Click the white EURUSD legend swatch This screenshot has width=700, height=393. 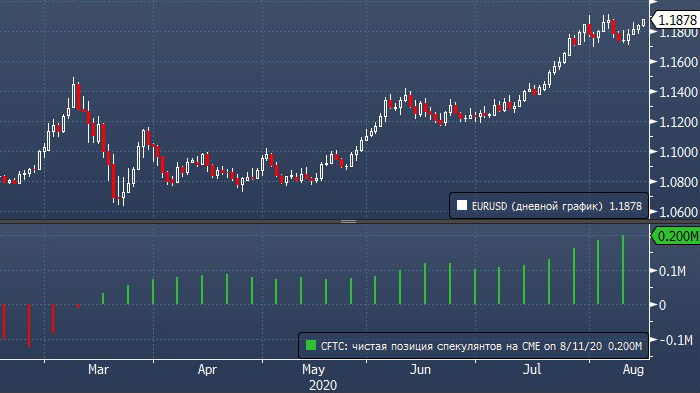[x=462, y=205]
